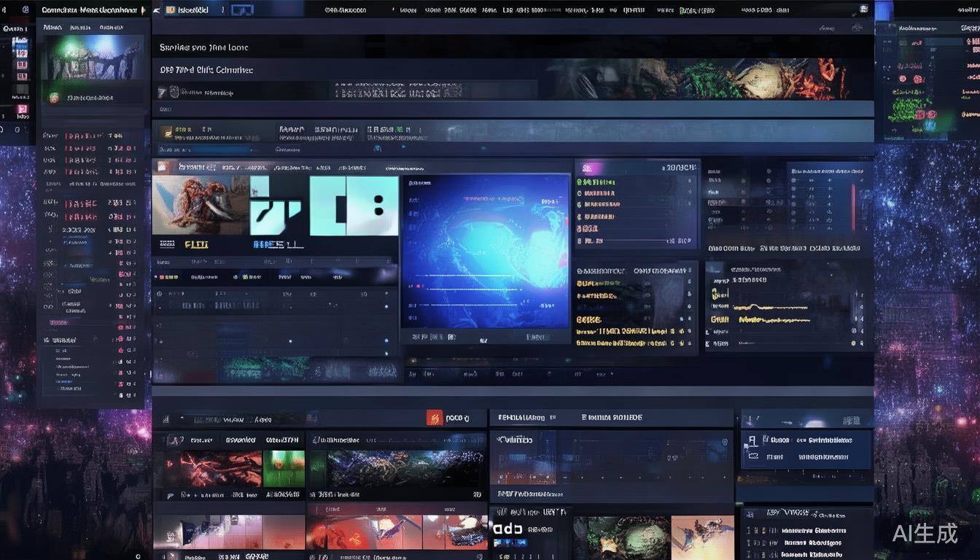Open the first tab in the left panel header
This screenshot has width=980, height=560.
pyautogui.click(x=52, y=27)
